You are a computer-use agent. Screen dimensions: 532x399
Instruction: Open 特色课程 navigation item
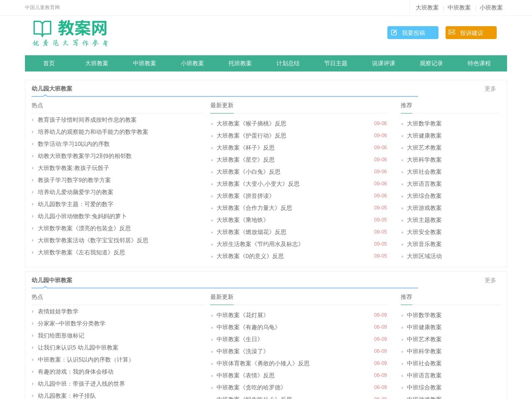point(479,63)
